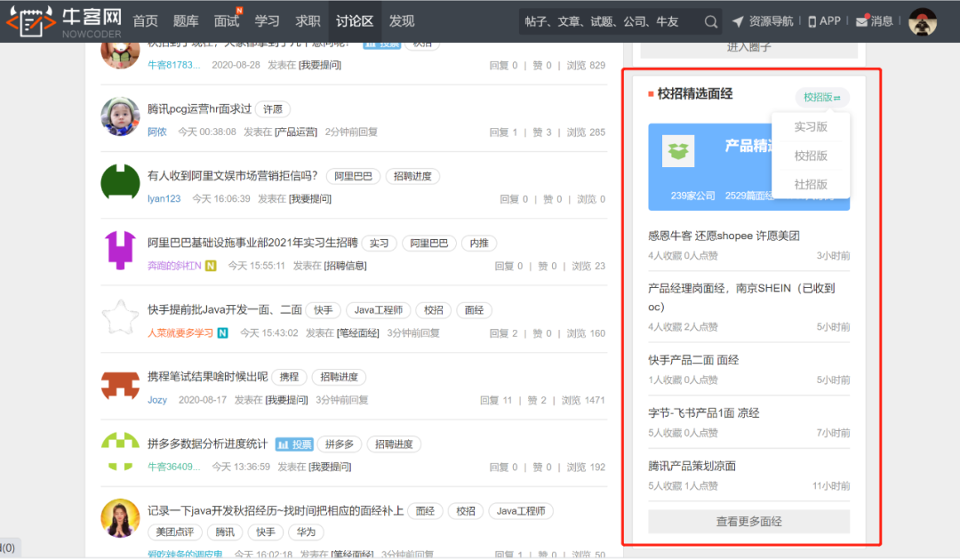The height and width of the screenshot is (560, 960).
Task: Open 消息 envelope icon
Action: pyautogui.click(x=862, y=20)
